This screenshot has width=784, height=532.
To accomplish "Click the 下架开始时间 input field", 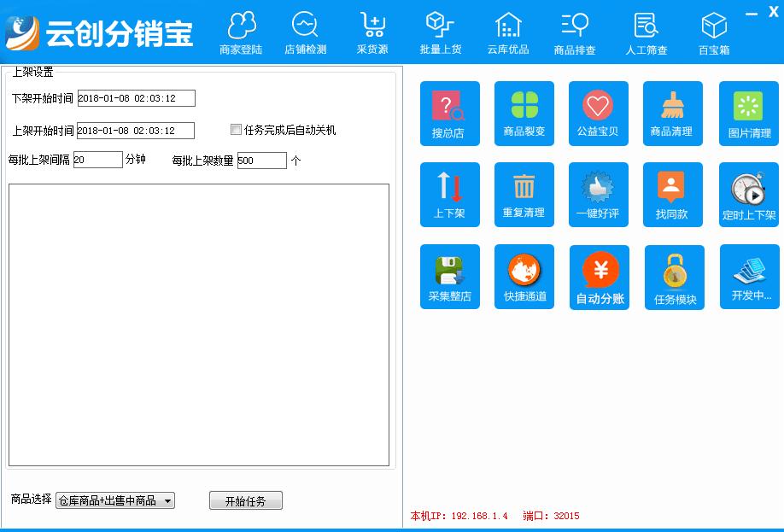I will tap(138, 98).
